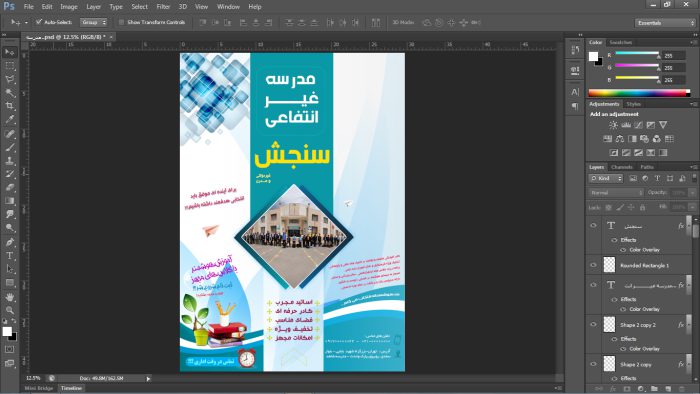
Task: Open the Essentials workspace dropdown
Action: coord(665,23)
